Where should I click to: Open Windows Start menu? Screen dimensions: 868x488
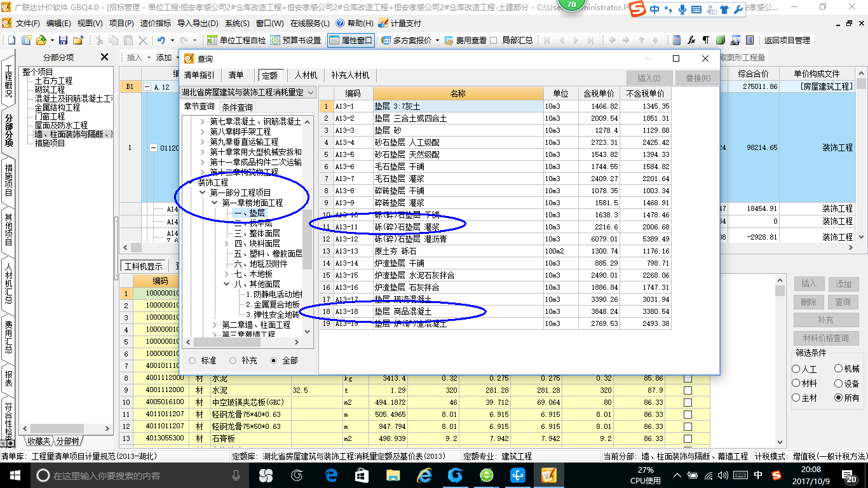point(14,475)
